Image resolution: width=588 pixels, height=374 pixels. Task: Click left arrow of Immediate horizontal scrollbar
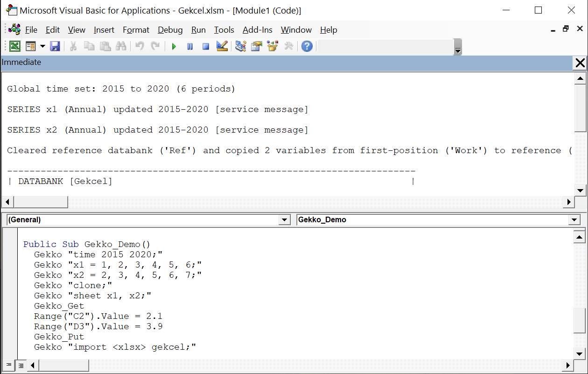point(8,202)
